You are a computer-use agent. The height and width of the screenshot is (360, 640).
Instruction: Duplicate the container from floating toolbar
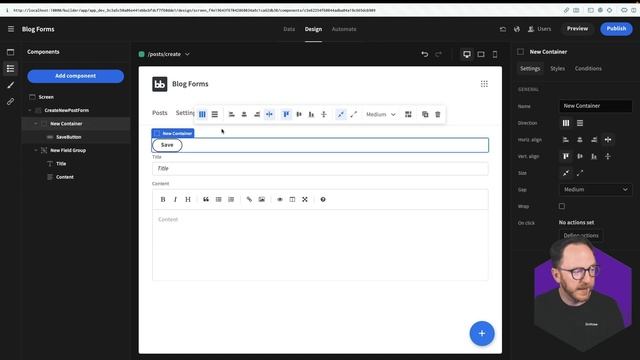pos(425,114)
